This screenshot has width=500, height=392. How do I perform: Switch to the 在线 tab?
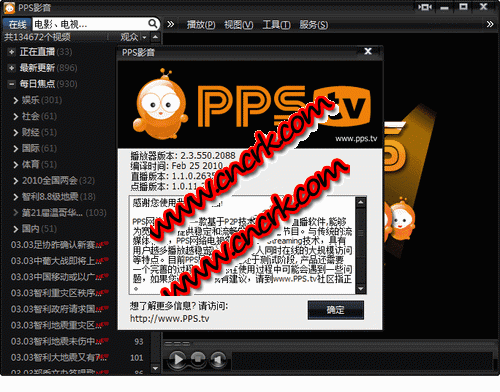(17, 25)
